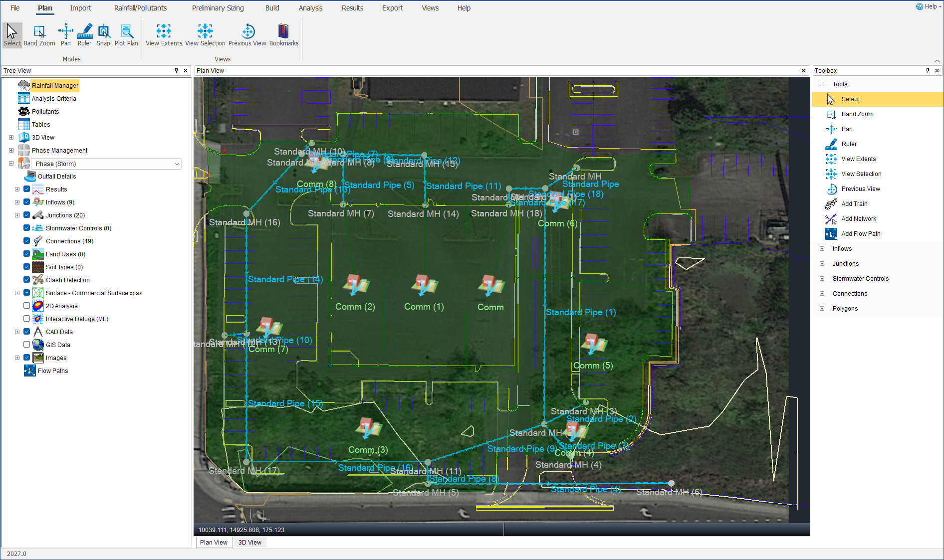Choose Band Zoom tool in ribbon
Viewport: 944px width, 560px height.
pyautogui.click(x=39, y=35)
